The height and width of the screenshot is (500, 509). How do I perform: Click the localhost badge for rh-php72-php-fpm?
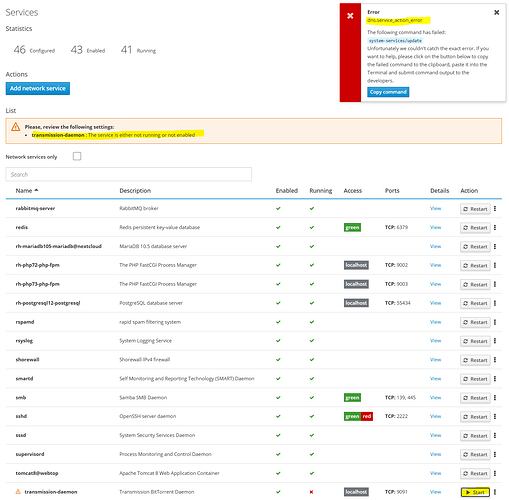pos(356,265)
